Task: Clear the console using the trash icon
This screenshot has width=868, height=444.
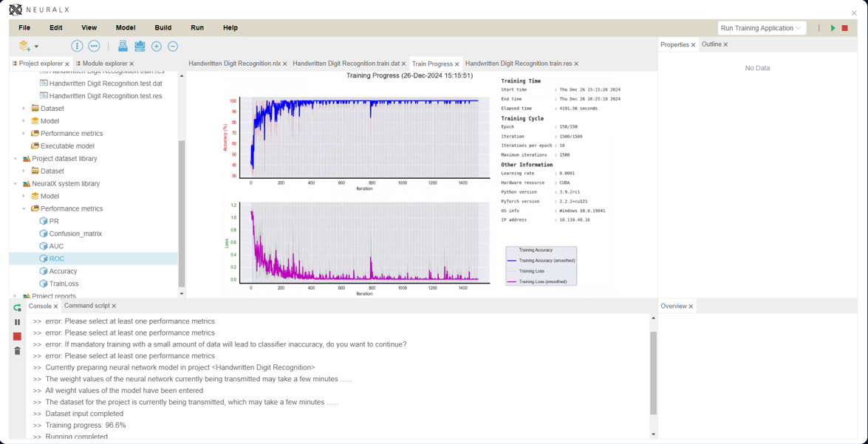Action: (17, 351)
